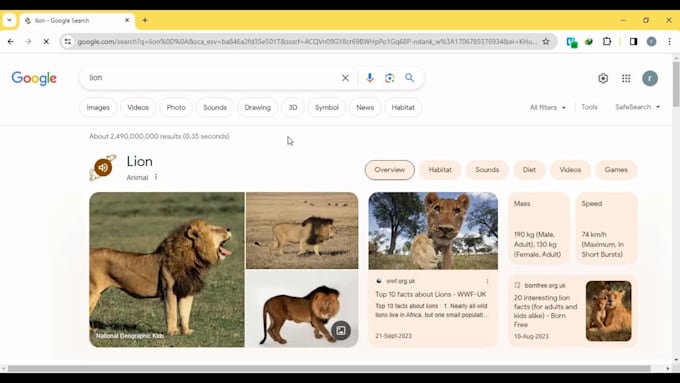Open Google quick settings gear
This screenshot has height=383, width=680.
click(x=603, y=79)
